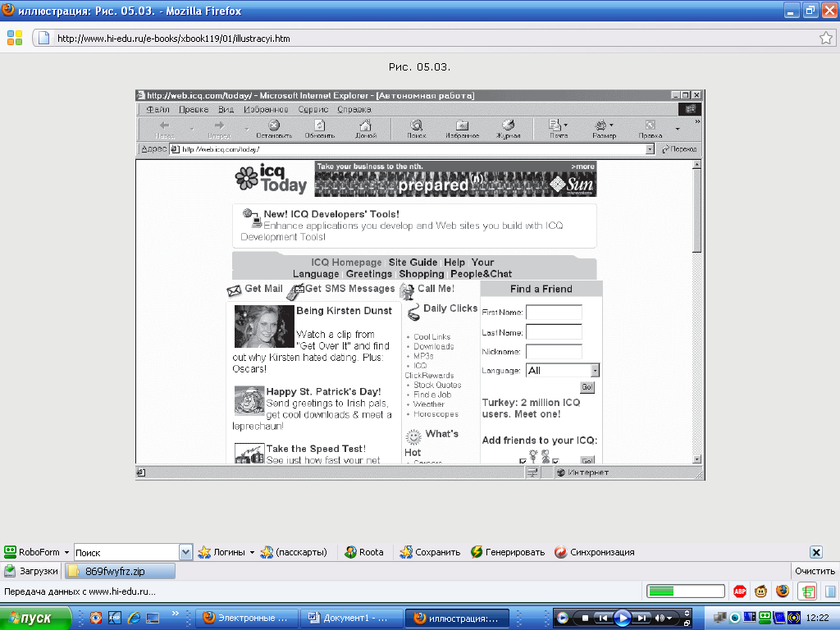
Task: Click the Site Guide link in ICQ page
Action: pyautogui.click(x=413, y=262)
